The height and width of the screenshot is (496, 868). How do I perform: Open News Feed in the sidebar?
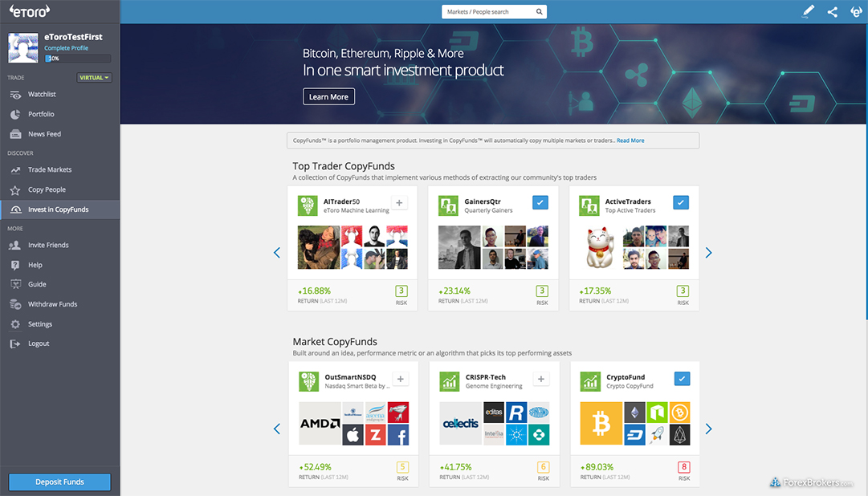pyautogui.click(x=59, y=134)
